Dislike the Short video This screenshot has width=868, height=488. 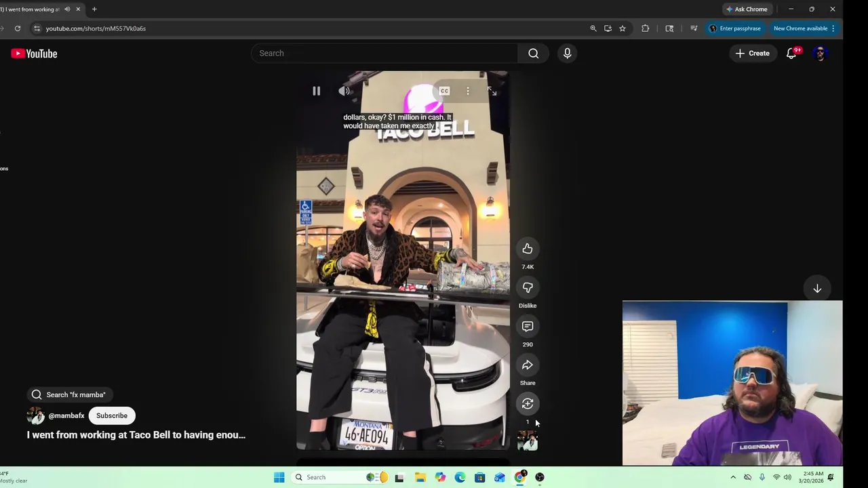528,287
